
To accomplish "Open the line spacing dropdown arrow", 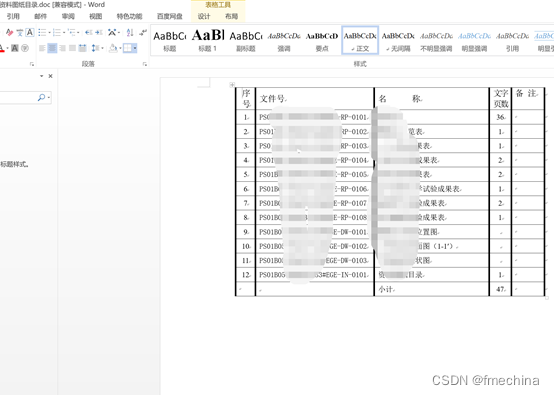I will click(x=102, y=48).
